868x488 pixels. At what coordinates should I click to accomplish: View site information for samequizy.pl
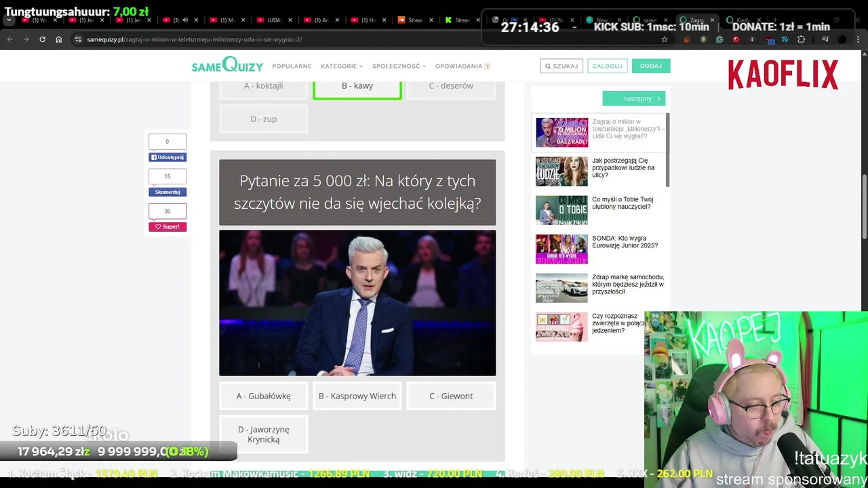click(78, 39)
